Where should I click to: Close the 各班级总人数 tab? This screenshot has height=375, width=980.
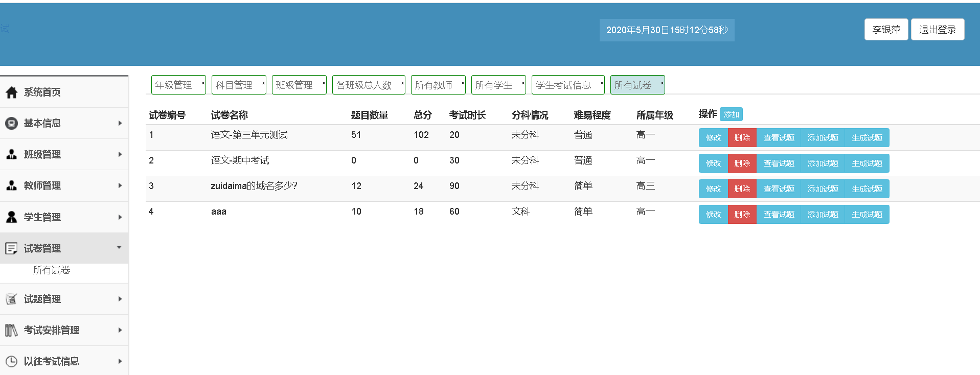pos(402,83)
